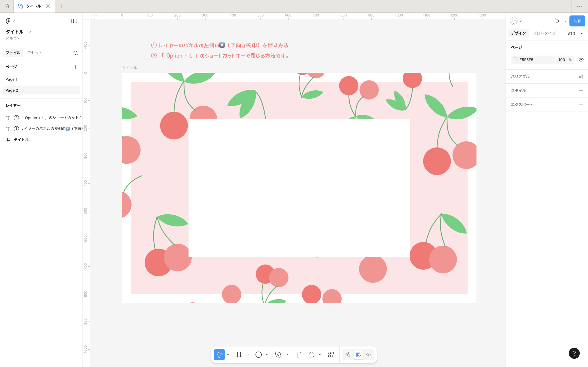Click the blue 共有 share button

pos(577,21)
